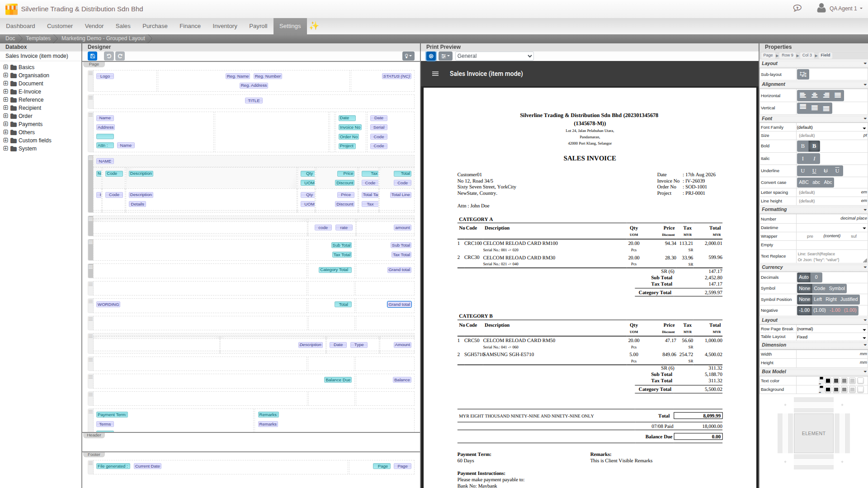
Task: Open the Customer menu
Action: point(60,26)
